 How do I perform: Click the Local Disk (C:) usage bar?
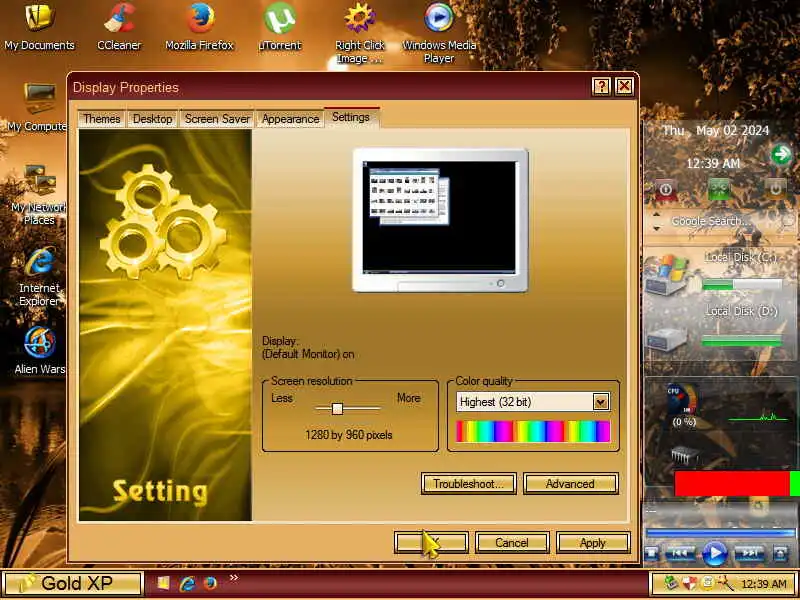pyautogui.click(x=742, y=285)
